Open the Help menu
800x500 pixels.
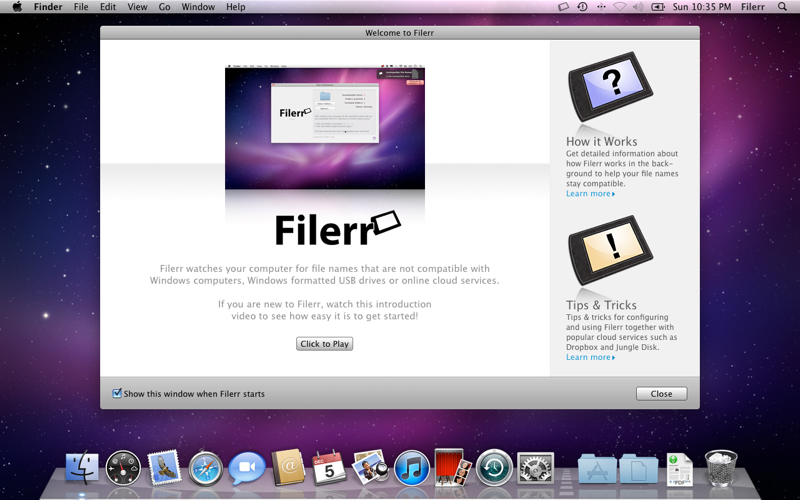pos(236,7)
